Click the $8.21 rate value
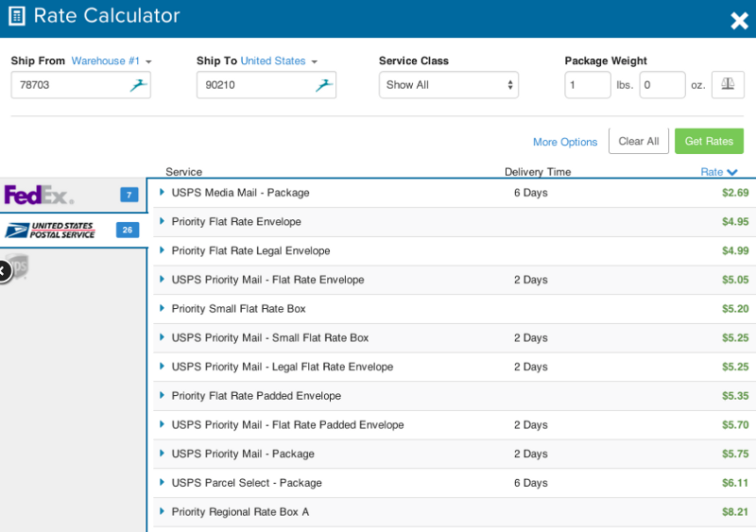Screen dimensions: 756x532 (x=735, y=512)
